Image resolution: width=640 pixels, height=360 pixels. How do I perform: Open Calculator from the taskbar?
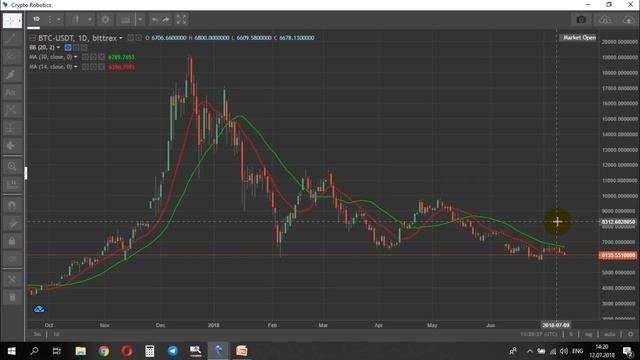coord(150,351)
